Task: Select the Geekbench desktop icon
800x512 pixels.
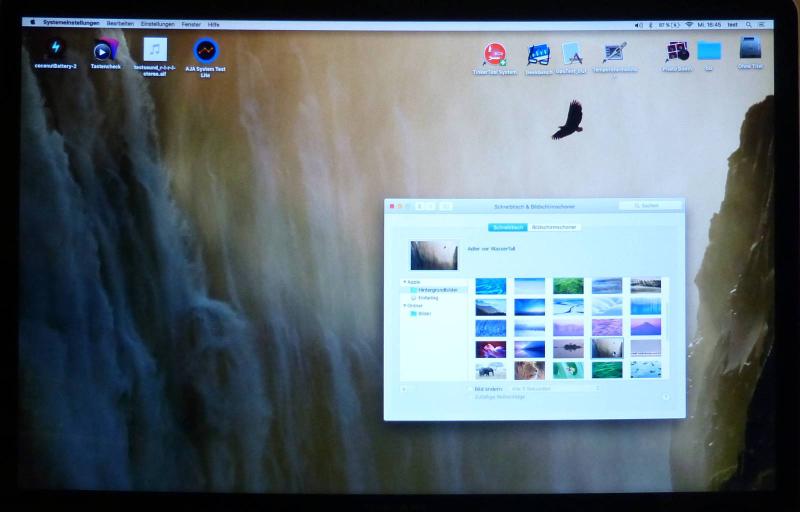Action: (538, 55)
